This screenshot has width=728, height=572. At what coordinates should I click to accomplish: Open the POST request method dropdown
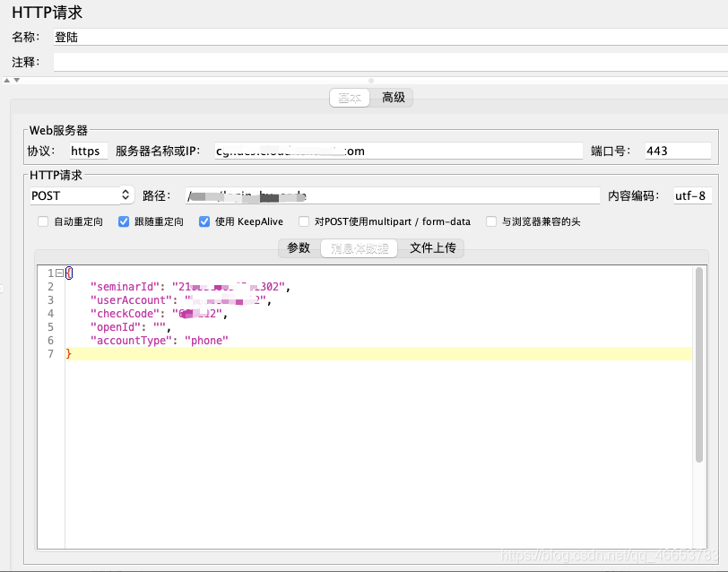[x=82, y=195]
